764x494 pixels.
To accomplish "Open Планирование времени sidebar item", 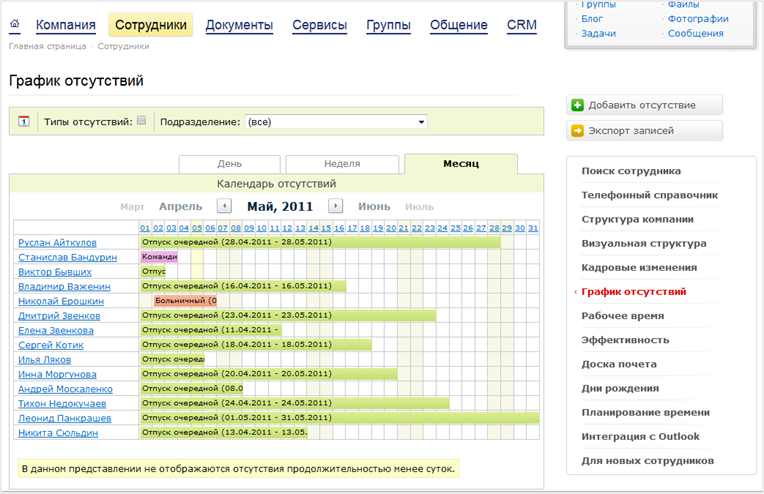I will pyautogui.click(x=645, y=412).
